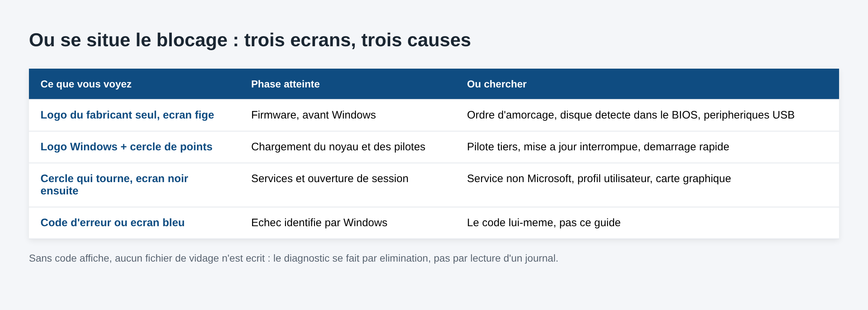Click the 'Service non Microsoft' advice cell
The image size is (868, 310).
click(x=599, y=178)
